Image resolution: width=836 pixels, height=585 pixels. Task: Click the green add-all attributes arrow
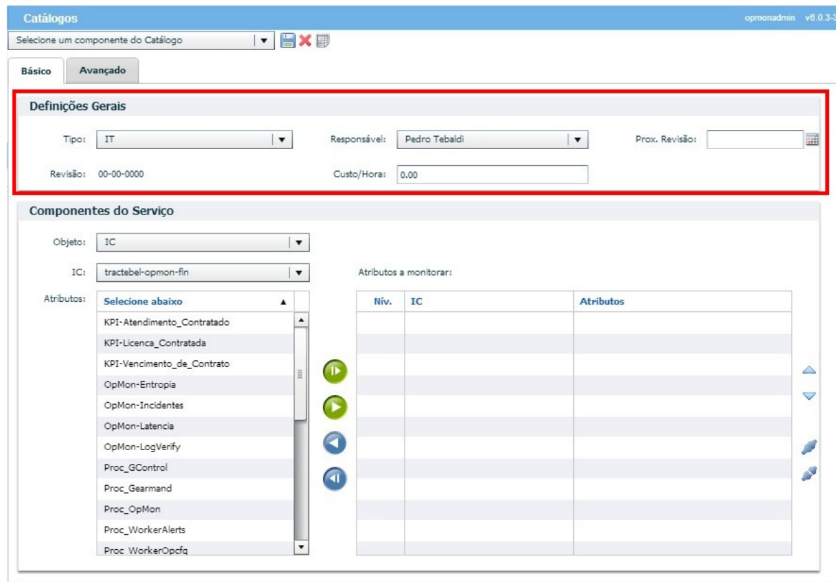[x=334, y=372]
